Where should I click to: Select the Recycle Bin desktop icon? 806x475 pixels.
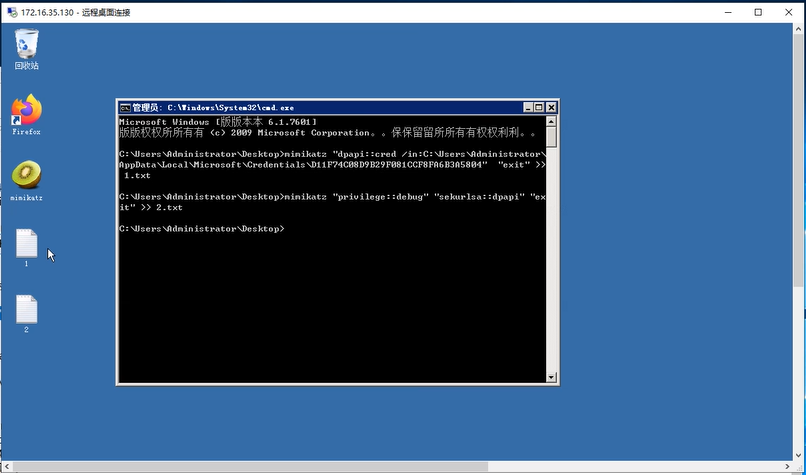point(26,49)
